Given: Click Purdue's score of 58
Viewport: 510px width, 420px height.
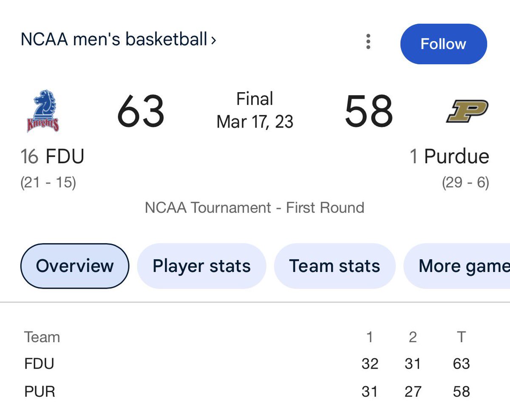Looking at the screenshot, I should pos(368,111).
